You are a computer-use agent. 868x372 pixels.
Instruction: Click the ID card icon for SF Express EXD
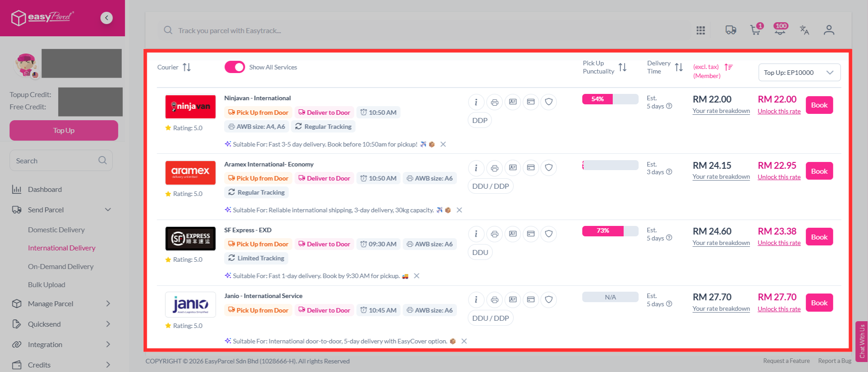click(513, 234)
